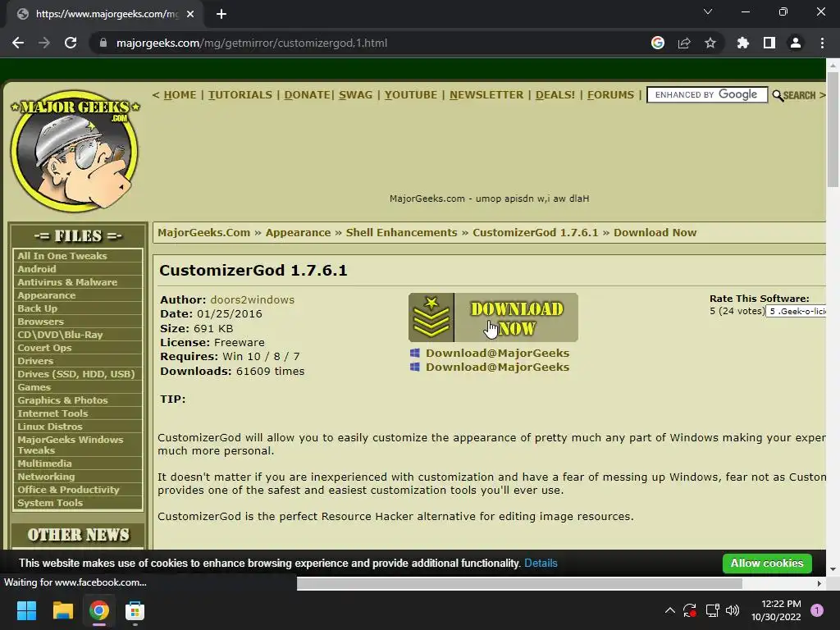
Task: Open SWAG in the top navigation
Action: coord(356,95)
